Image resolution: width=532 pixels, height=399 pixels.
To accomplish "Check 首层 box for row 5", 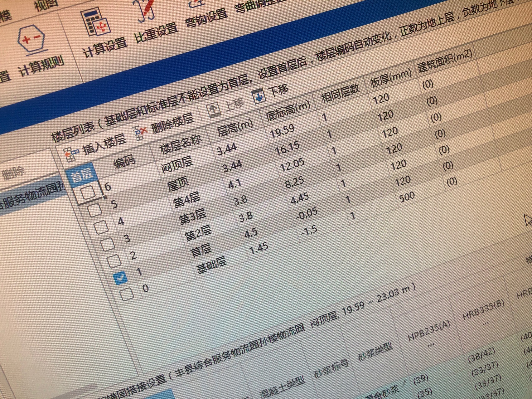I will [x=94, y=210].
